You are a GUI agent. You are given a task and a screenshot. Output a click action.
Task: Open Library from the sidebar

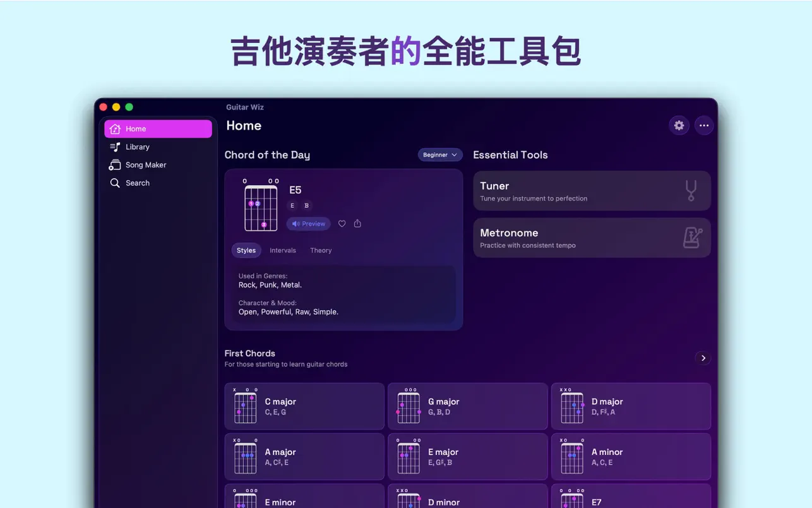(158, 147)
